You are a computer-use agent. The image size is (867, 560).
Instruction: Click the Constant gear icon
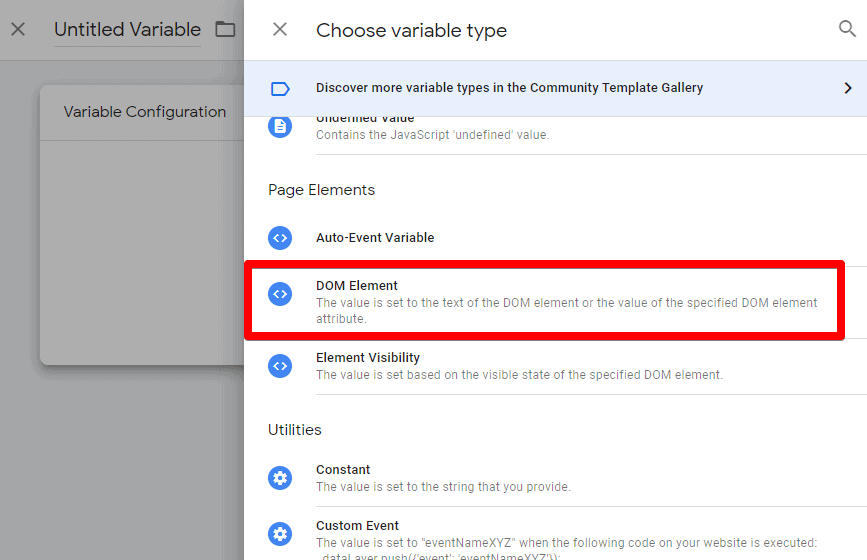(x=280, y=478)
